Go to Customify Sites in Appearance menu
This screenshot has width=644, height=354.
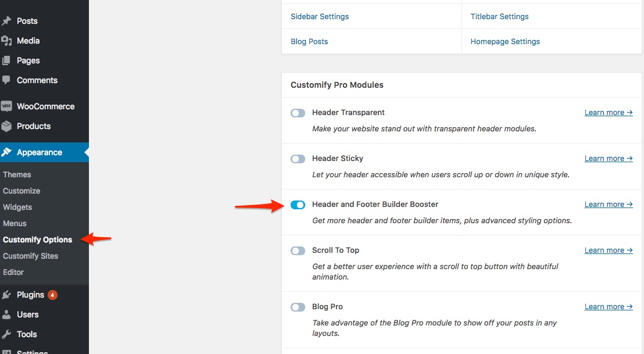point(30,256)
